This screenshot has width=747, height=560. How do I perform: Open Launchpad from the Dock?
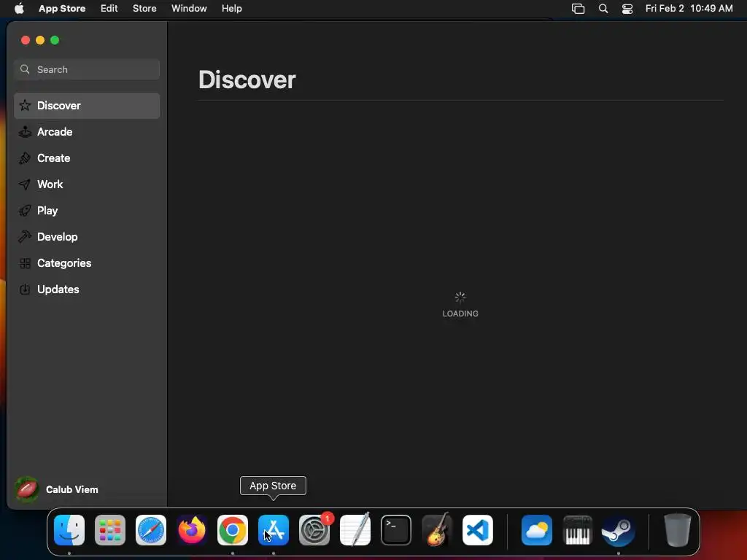pos(110,530)
